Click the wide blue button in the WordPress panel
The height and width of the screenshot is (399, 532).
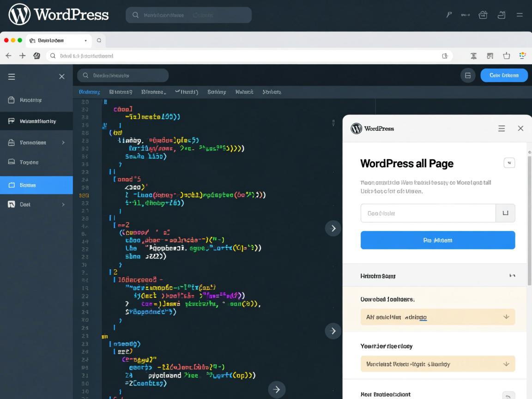point(437,240)
